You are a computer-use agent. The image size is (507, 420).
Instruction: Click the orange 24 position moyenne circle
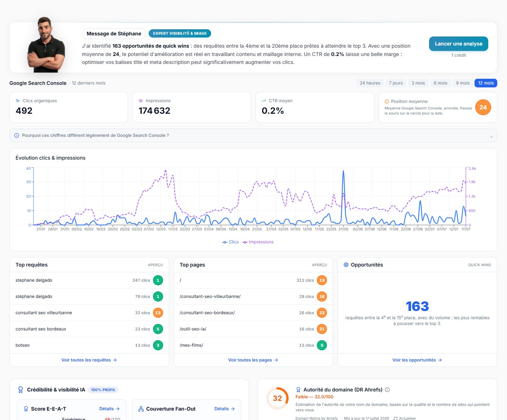coord(483,107)
